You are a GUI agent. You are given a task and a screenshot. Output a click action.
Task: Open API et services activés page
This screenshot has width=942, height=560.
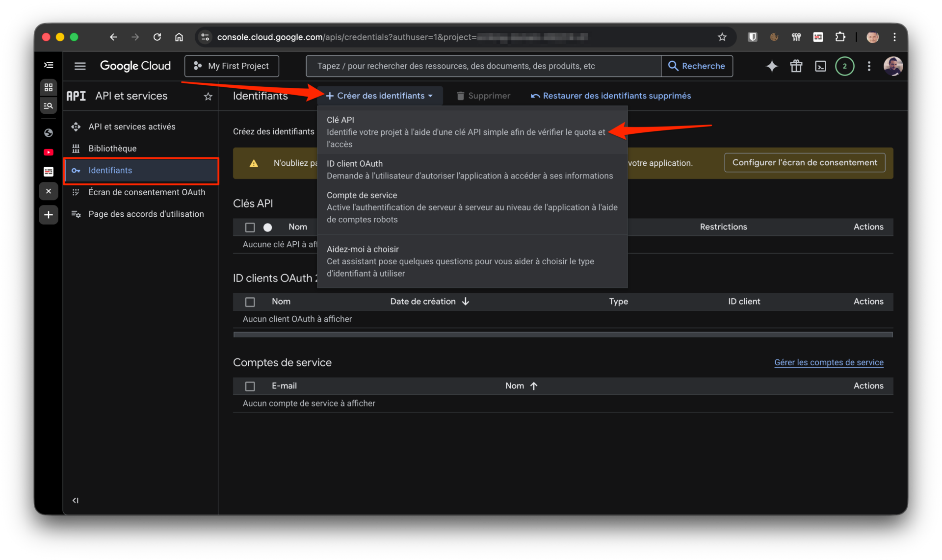coord(141,127)
